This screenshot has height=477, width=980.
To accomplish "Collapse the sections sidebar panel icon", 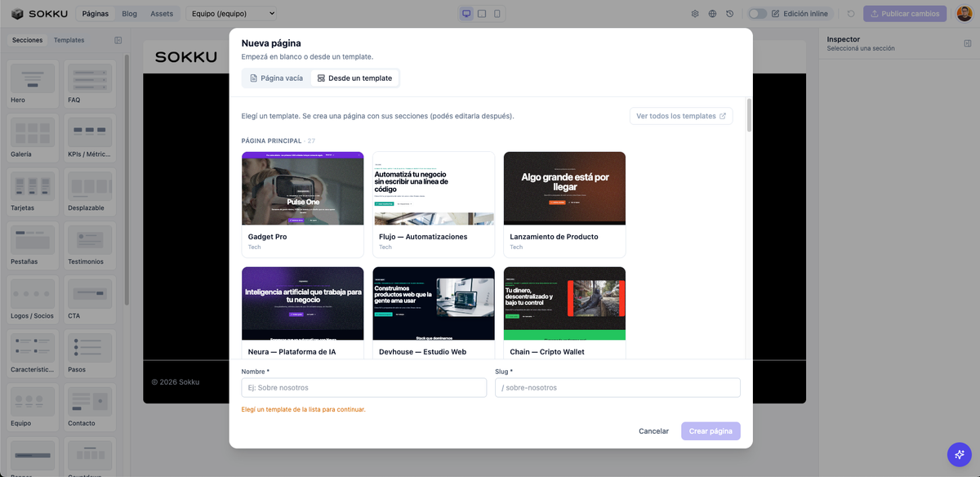I will [x=118, y=40].
